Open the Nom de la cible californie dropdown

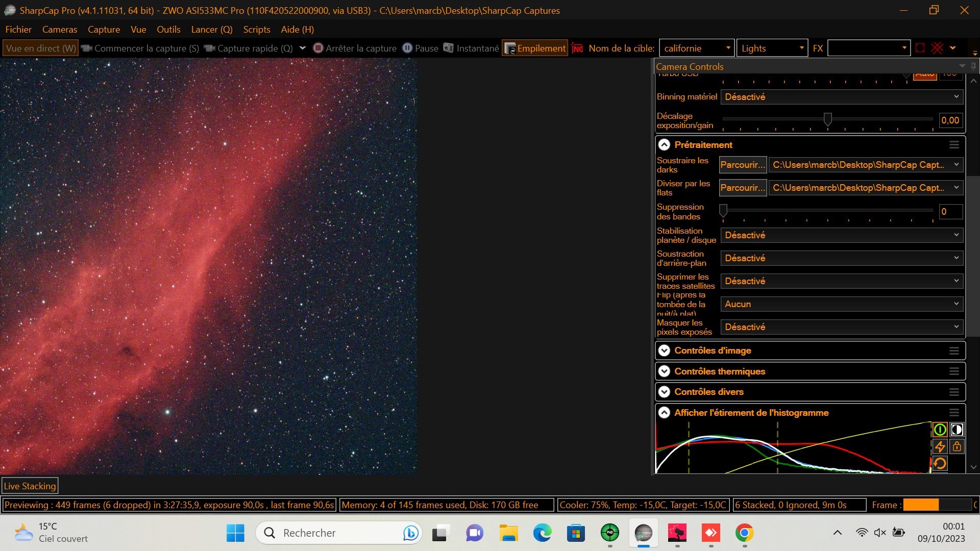point(697,48)
